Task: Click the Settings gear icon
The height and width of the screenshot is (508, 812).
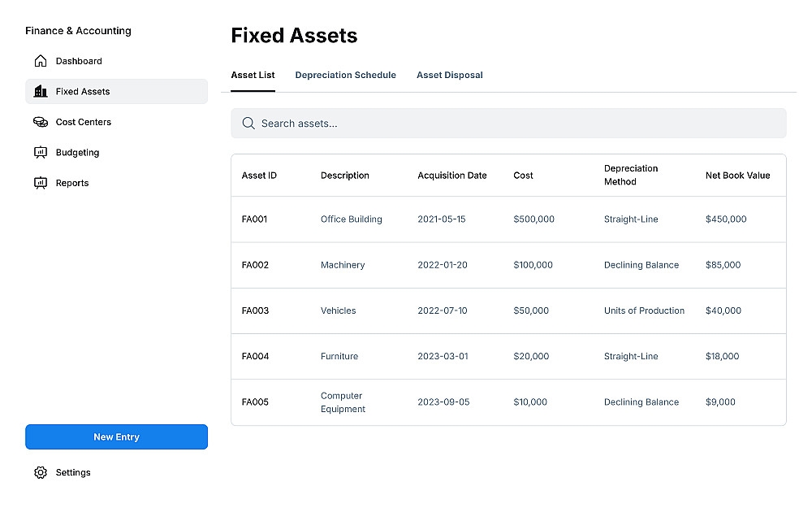Action: tap(41, 472)
